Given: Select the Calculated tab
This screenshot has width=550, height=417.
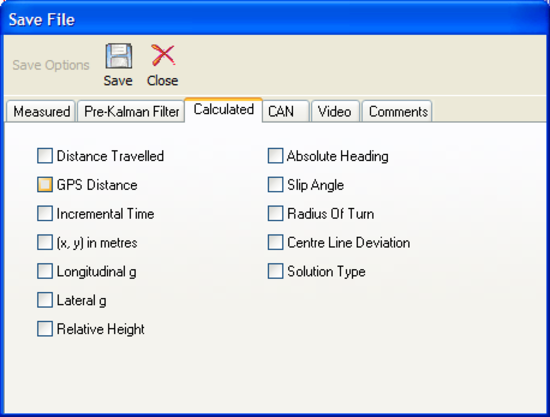Looking at the screenshot, I should 224,110.
